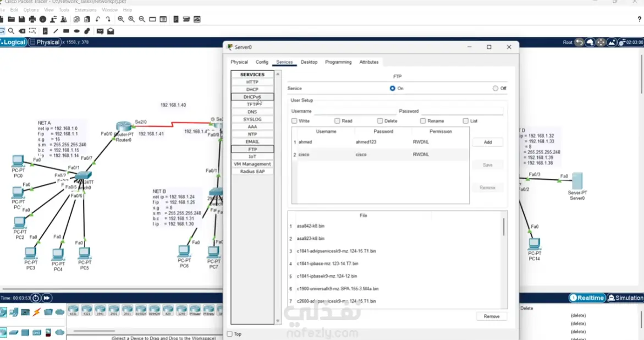The image size is (644, 340).
Task: Check the Rename permission box
Action: 422,120
